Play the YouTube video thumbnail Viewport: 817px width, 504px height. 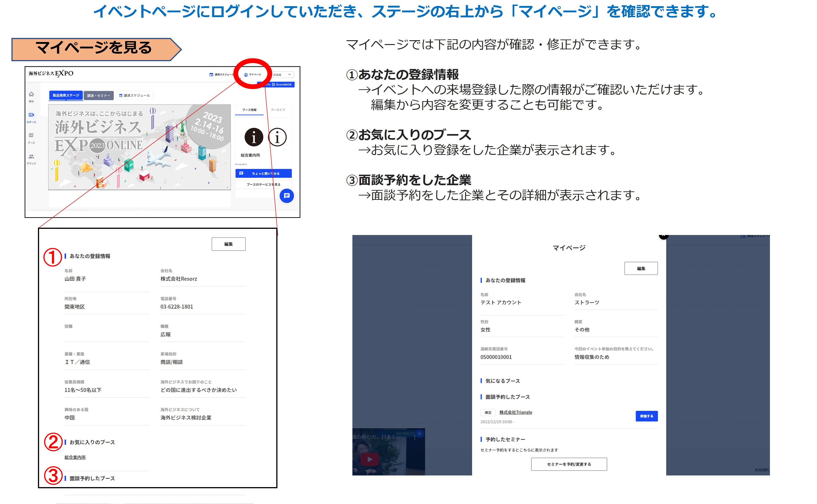[370, 459]
